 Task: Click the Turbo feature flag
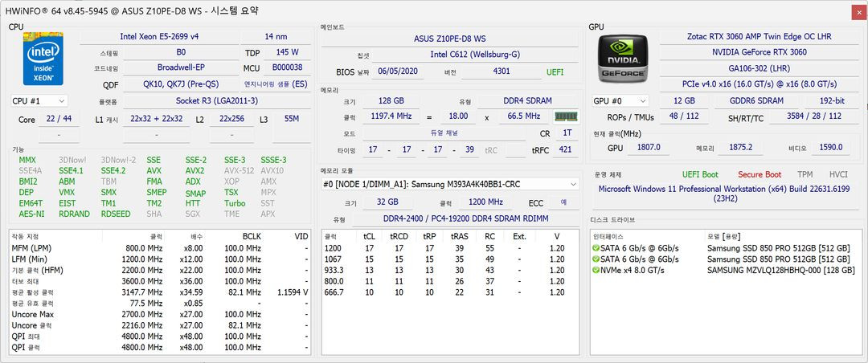tap(235, 203)
